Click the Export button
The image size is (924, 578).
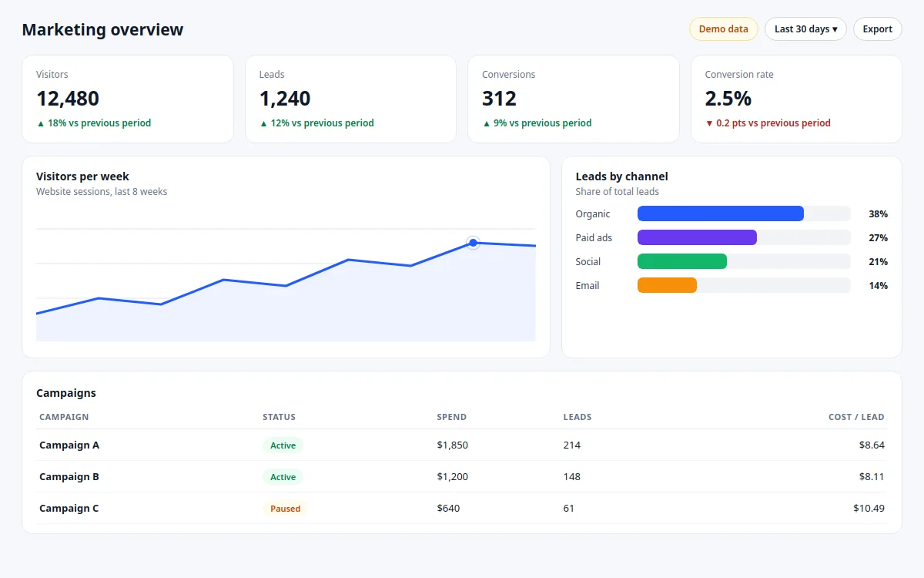(877, 29)
